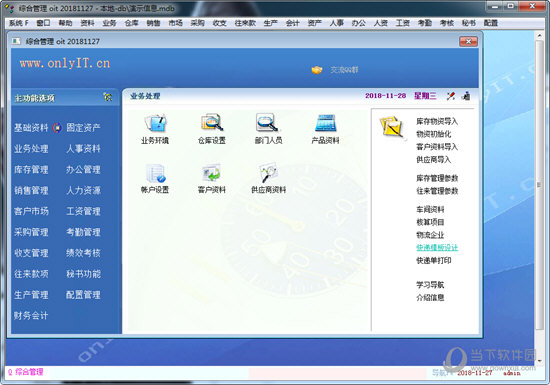Open the 资料 menu

pyautogui.click(x=87, y=23)
